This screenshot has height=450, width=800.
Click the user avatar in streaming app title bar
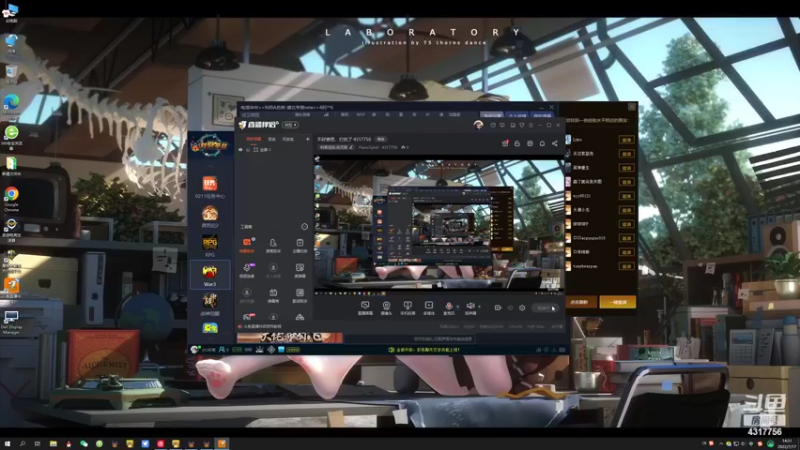(478, 125)
